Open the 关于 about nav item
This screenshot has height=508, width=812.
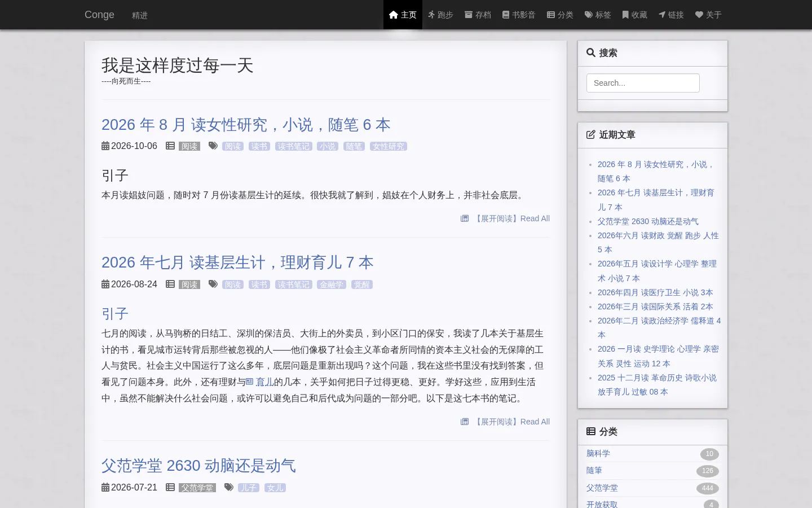pyautogui.click(x=708, y=15)
